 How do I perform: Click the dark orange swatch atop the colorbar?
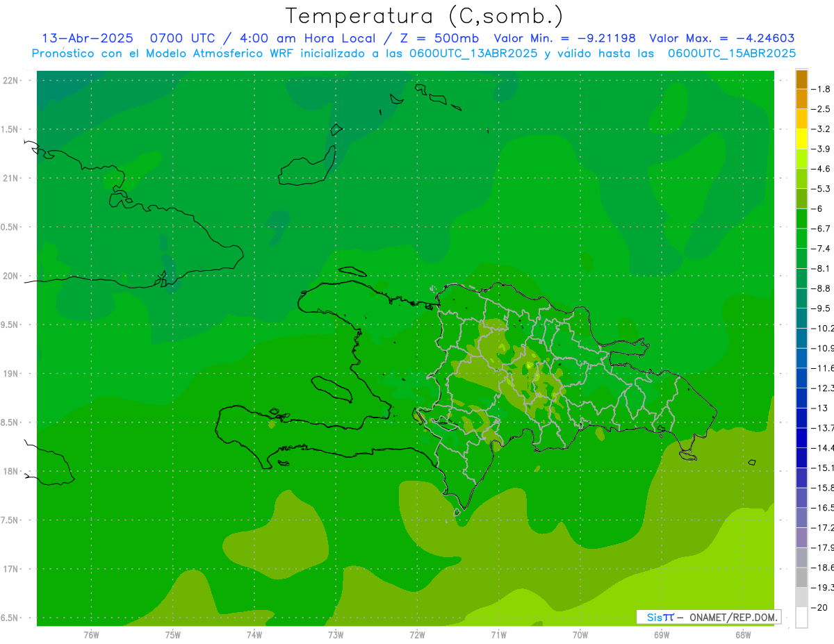point(801,79)
